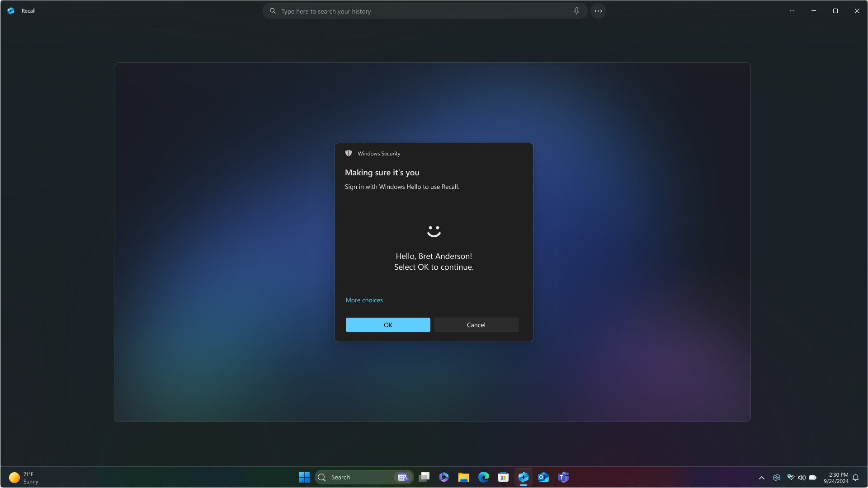
Task: Toggle the sound/volume icon in taskbar
Action: point(802,477)
